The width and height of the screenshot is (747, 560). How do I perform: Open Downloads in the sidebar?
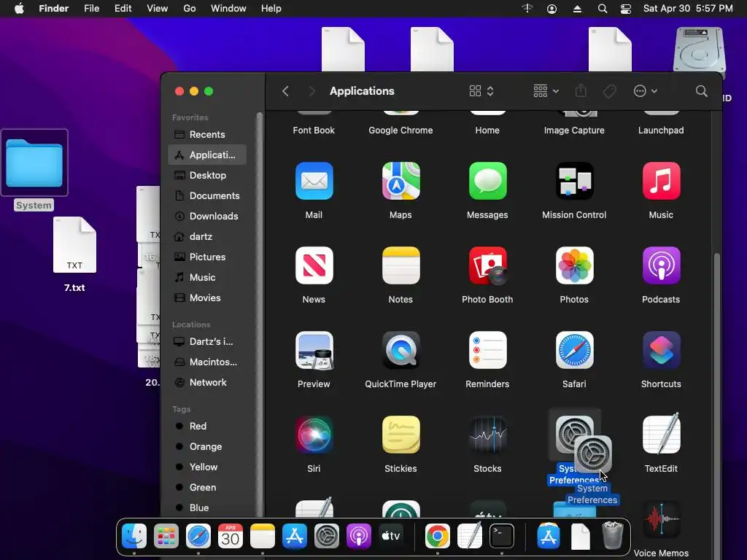pos(207,216)
